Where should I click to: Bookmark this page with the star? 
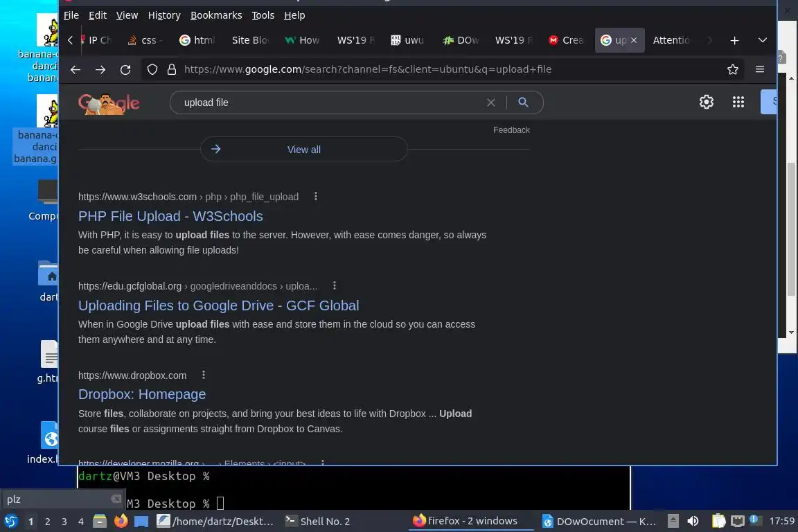click(x=732, y=69)
